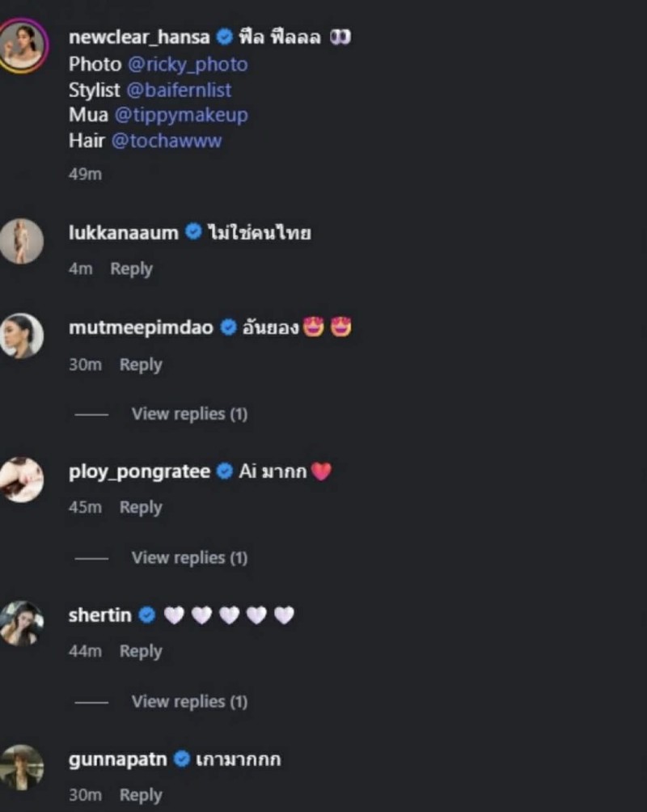
Task: Click the gunnapatn username
Action: tap(118, 759)
